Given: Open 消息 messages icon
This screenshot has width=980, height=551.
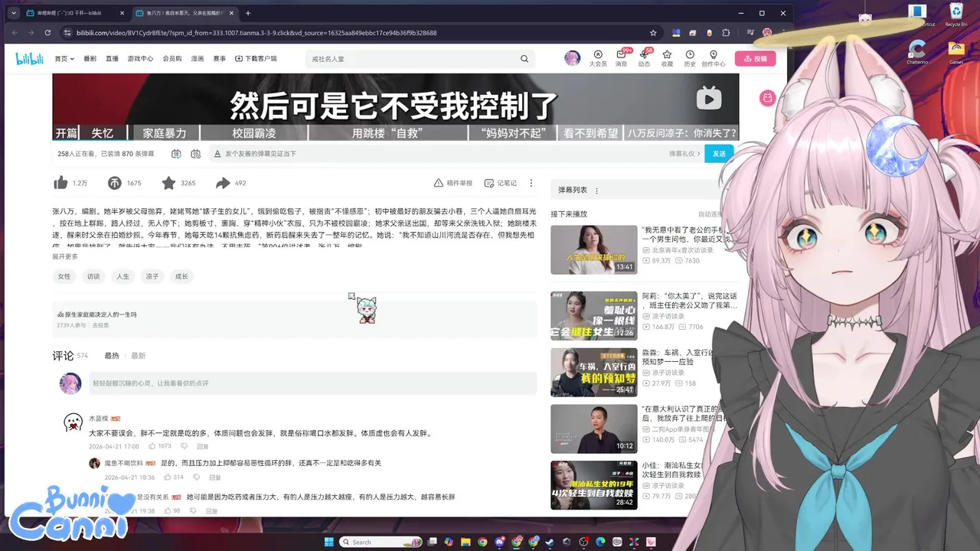Looking at the screenshot, I should 621,58.
